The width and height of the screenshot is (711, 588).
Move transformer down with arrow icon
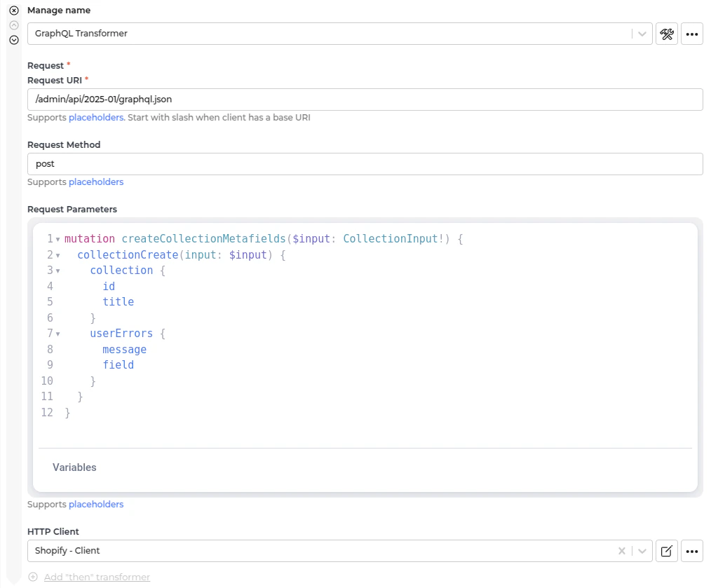[14, 40]
